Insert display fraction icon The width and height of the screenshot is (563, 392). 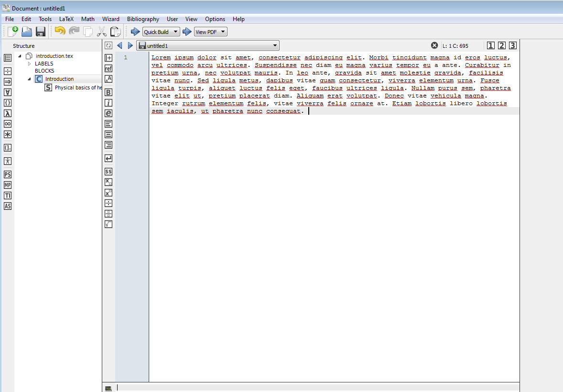tap(108, 214)
